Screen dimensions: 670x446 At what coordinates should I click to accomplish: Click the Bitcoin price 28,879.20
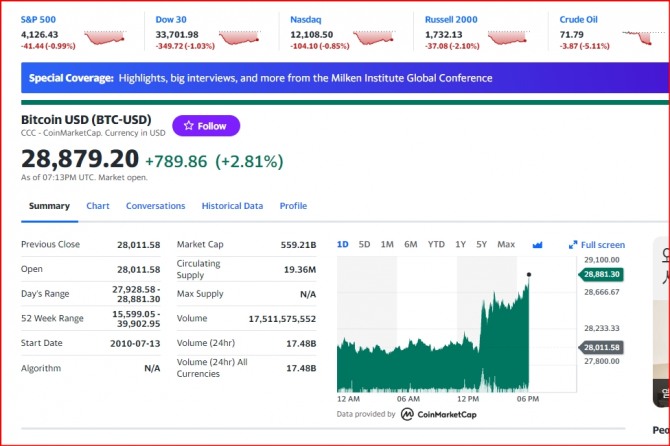point(80,159)
